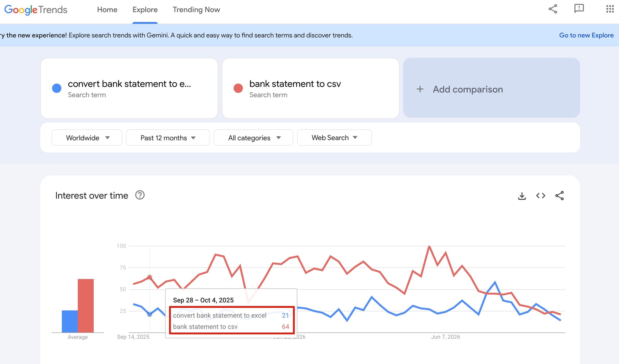The width and height of the screenshot is (619, 364).
Task: Click the red data point on chart
Action: (x=149, y=277)
